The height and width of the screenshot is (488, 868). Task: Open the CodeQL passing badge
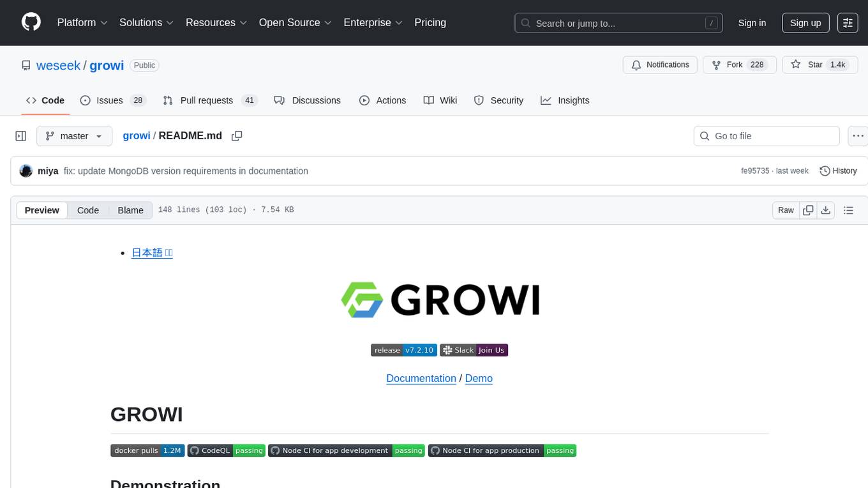pos(226,450)
